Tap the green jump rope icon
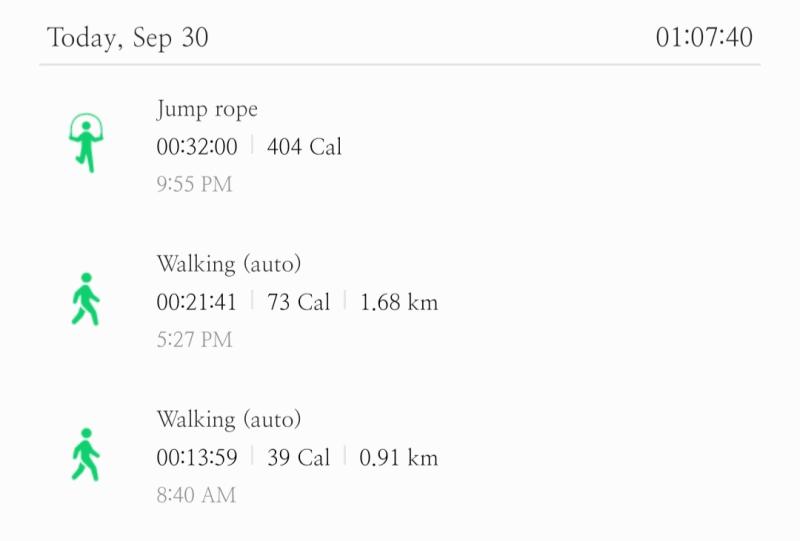 (86, 143)
